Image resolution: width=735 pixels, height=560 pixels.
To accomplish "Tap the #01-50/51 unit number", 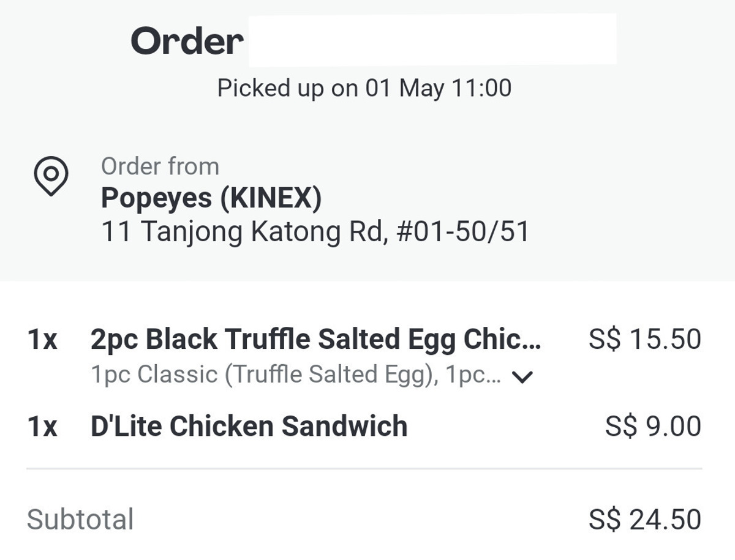I will [x=463, y=232].
